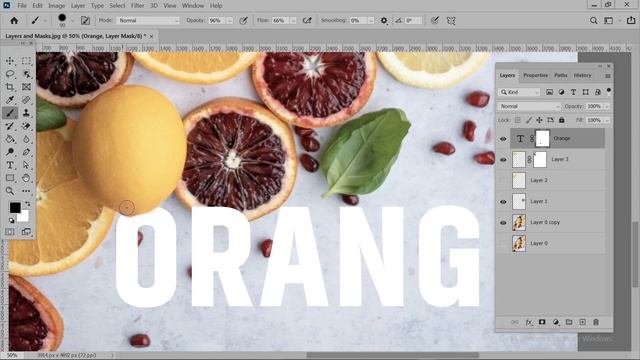Select the Crop tool

(x=10, y=87)
